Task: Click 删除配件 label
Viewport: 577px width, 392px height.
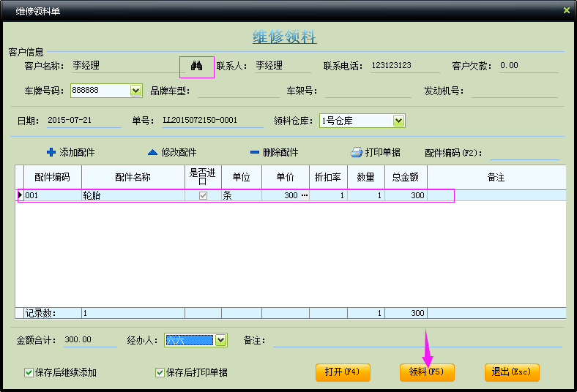Action: click(x=280, y=152)
